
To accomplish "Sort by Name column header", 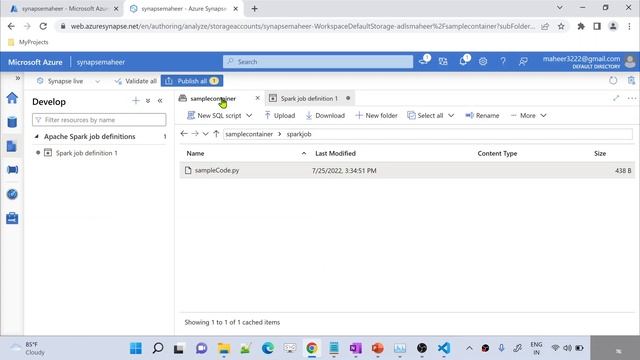I will tap(195, 153).
